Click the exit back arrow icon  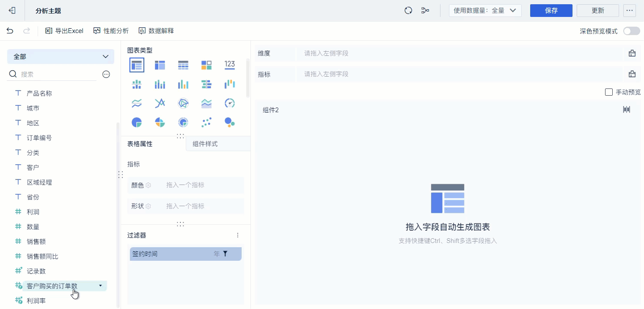[12, 11]
